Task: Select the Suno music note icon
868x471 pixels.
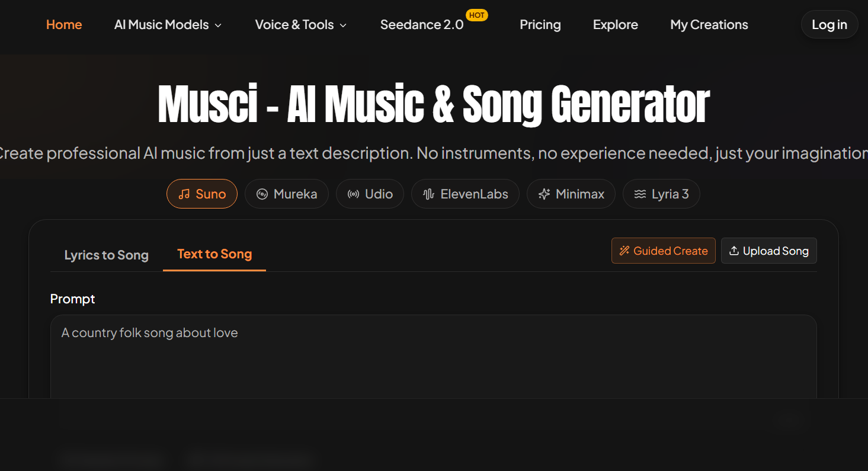Action: [184, 194]
